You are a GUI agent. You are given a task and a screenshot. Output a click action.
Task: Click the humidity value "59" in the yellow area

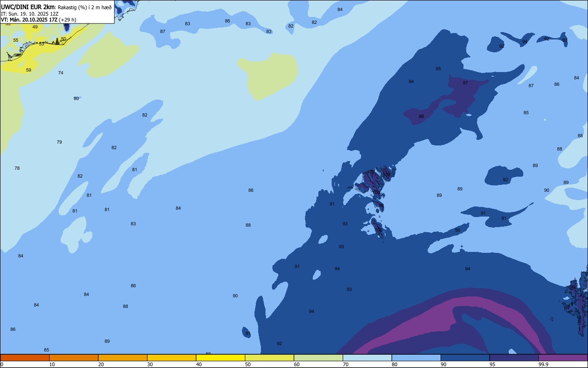tap(28, 70)
